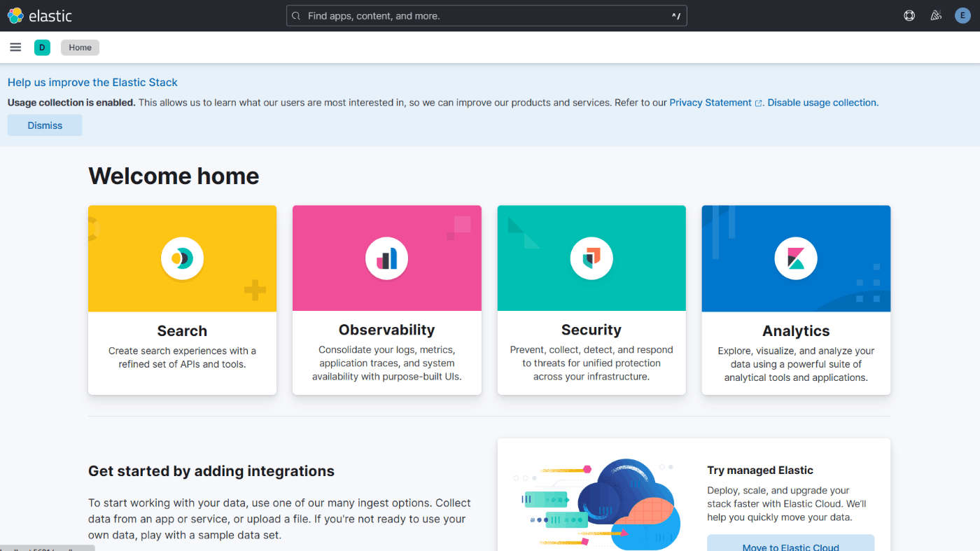
Task: Click the Elastic logo in header
Action: [40, 15]
